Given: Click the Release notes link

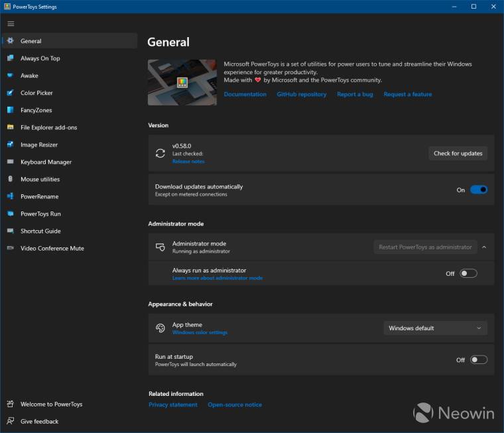Looking at the screenshot, I should [188, 161].
